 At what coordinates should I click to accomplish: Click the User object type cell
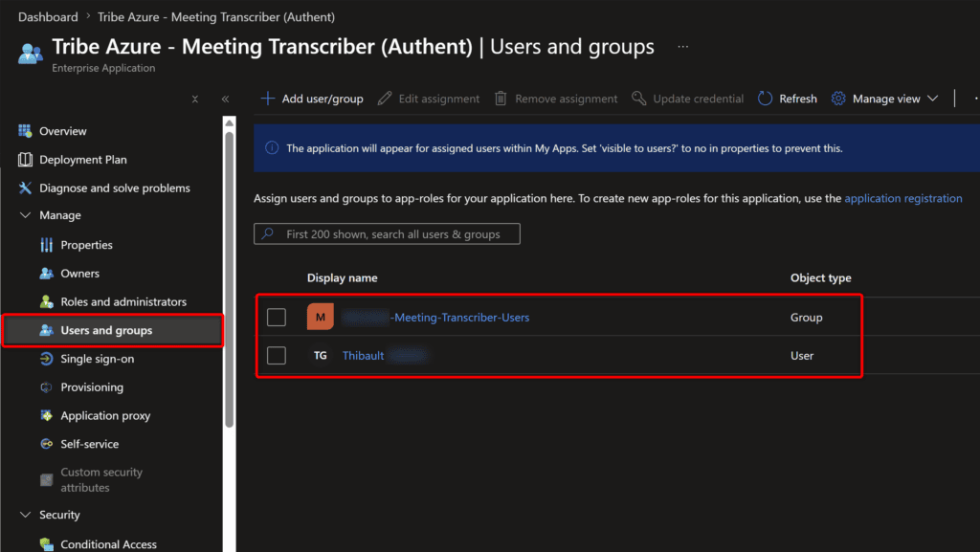[x=802, y=355]
